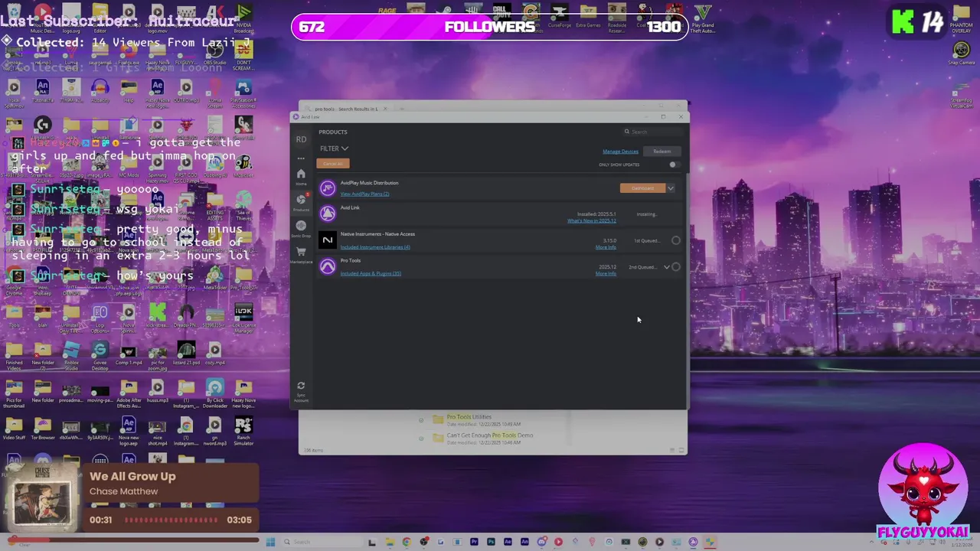The image size is (980, 551).
Task: Select Pro Tools Utilities folder in File Explorer
Action: point(469,417)
